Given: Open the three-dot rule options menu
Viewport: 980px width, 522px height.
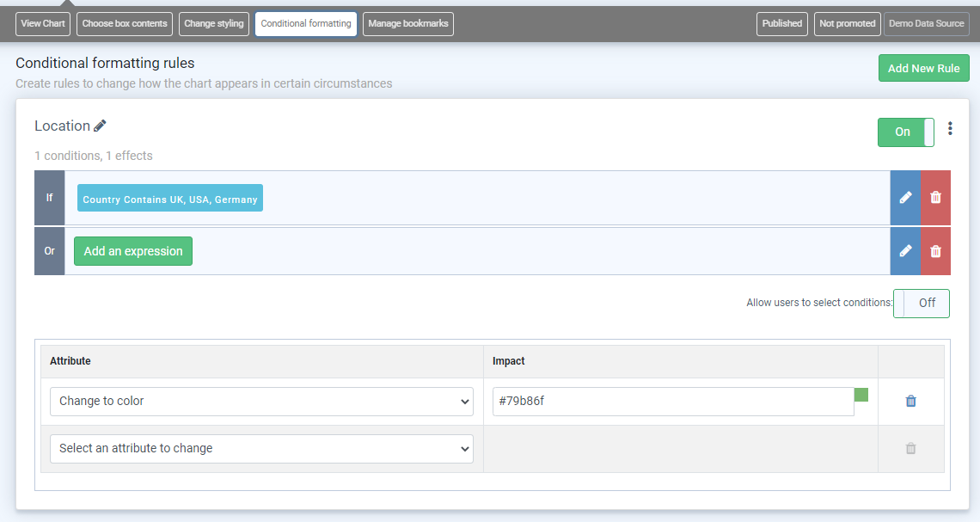Looking at the screenshot, I should tap(950, 129).
